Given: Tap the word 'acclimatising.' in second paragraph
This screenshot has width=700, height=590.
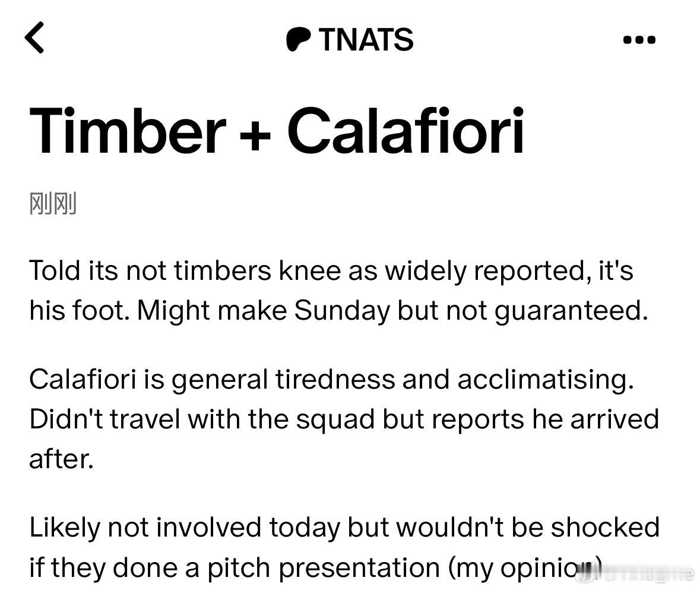Looking at the screenshot, I should (545, 380).
